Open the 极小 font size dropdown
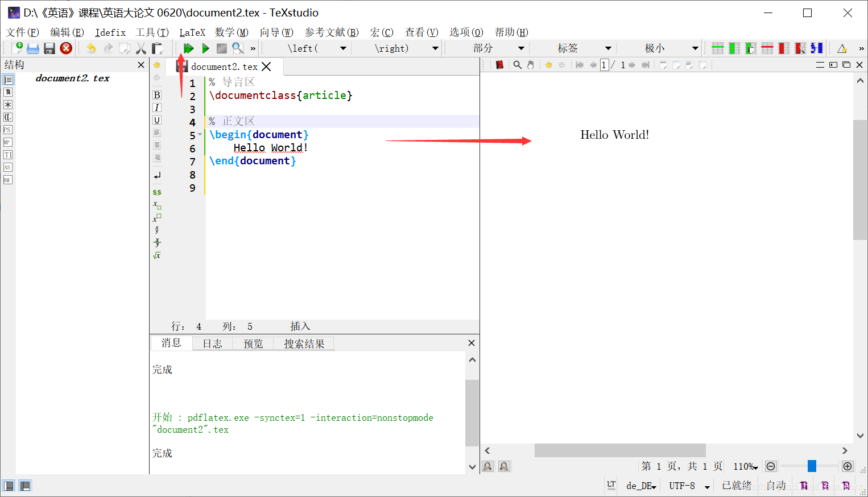 tap(695, 48)
